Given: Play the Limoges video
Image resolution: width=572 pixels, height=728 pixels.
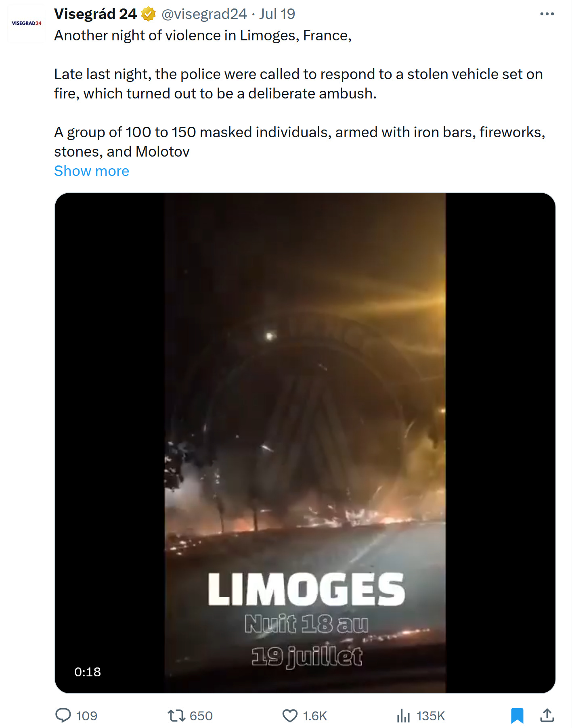Looking at the screenshot, I should (305, 443).
